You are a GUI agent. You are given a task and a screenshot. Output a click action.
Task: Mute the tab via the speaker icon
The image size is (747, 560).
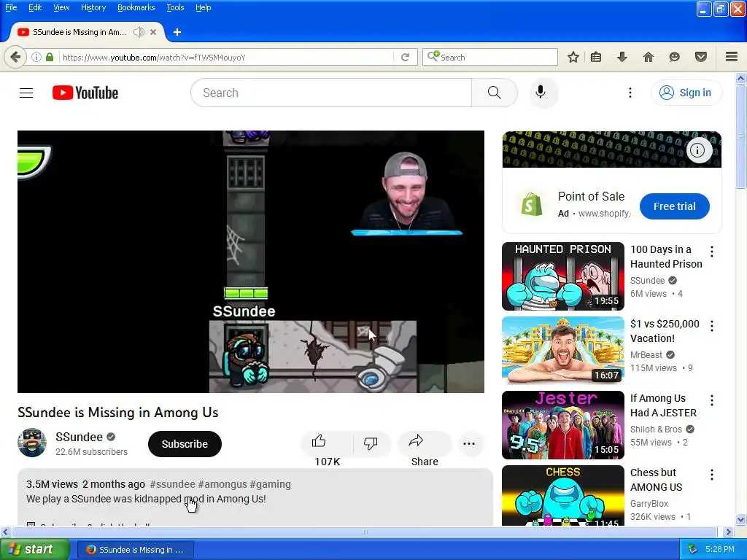point(139,32)
